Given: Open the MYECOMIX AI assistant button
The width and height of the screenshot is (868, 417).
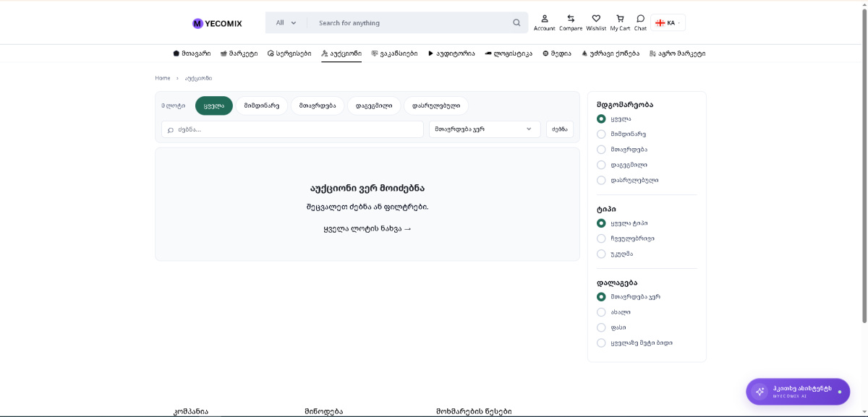Looking at the screenshot, I should pyautogui.click(x=798, y=392).
